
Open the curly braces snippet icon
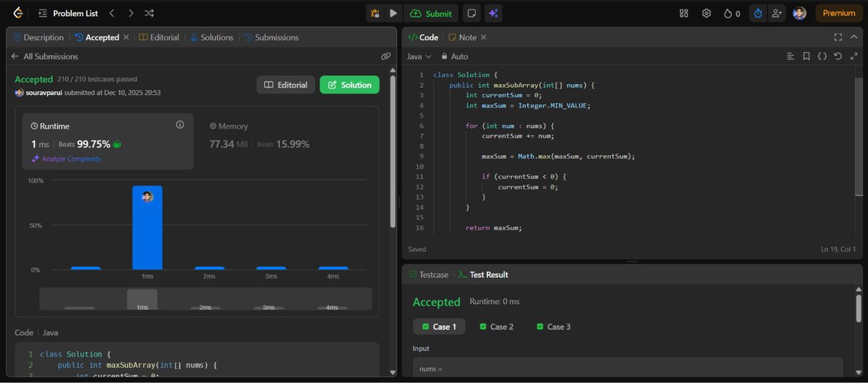822,56
